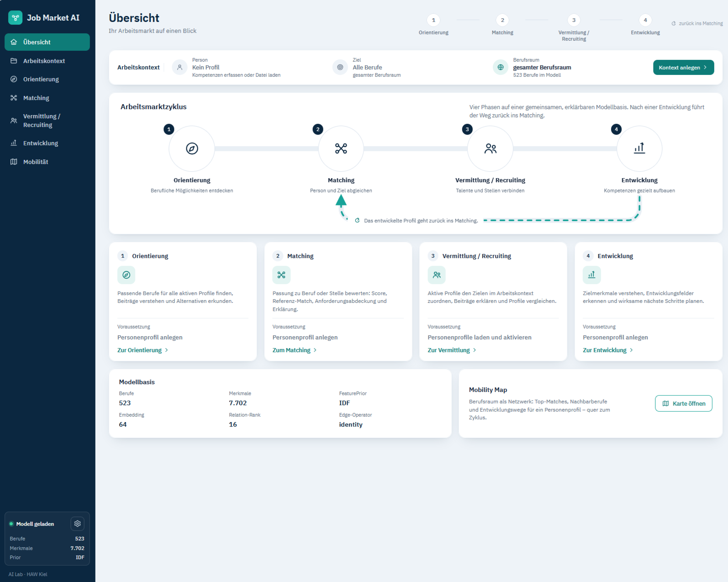
Task: Select step 1 Orientierung in top stepper
Action: 433,25
